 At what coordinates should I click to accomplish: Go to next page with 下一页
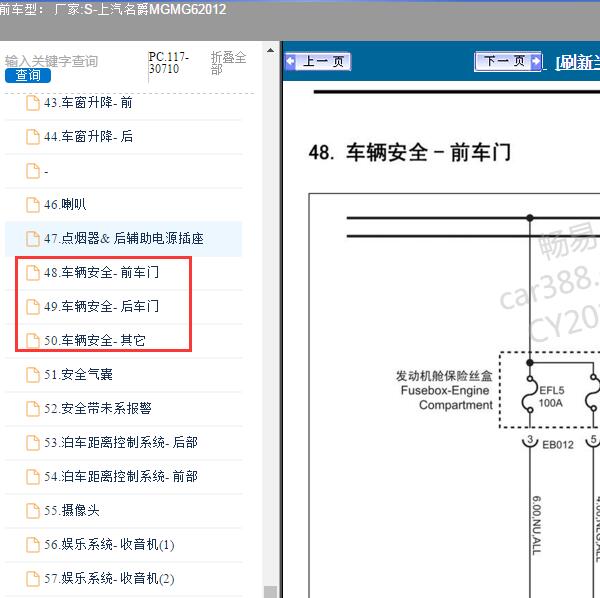(x=508, y=61)
